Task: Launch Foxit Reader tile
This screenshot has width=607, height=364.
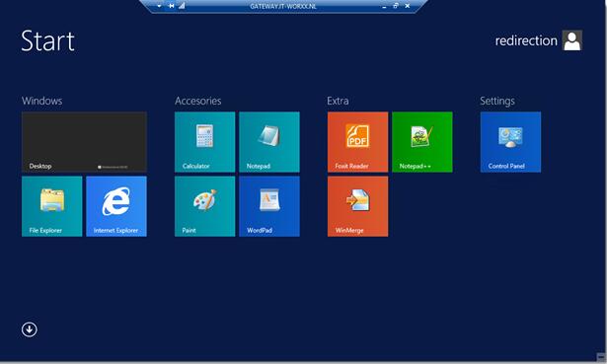Action: (x=357, y=142)
